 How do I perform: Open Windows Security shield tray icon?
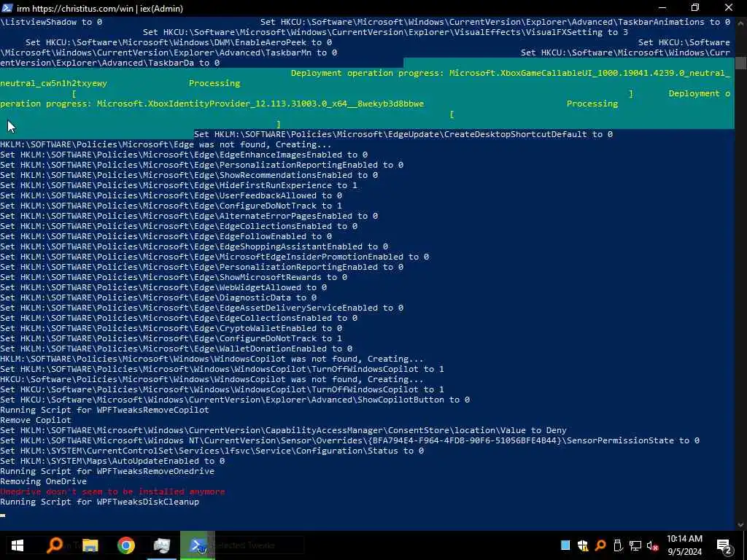click(x=583, y=545)
